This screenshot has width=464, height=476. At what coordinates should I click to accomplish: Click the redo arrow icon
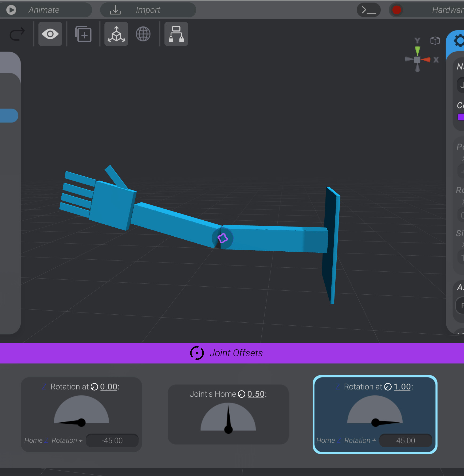[17, 34]
